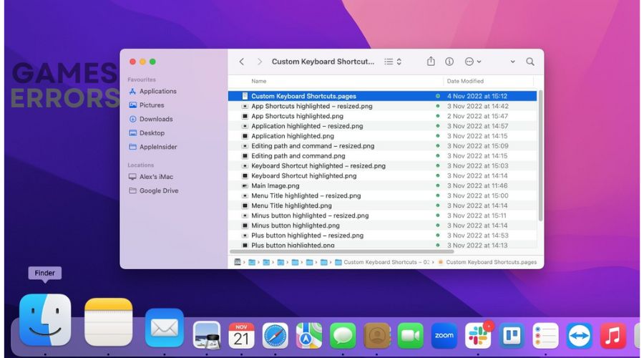
Task: Open Preview from the Dock
Action: [x=207, y=335]
